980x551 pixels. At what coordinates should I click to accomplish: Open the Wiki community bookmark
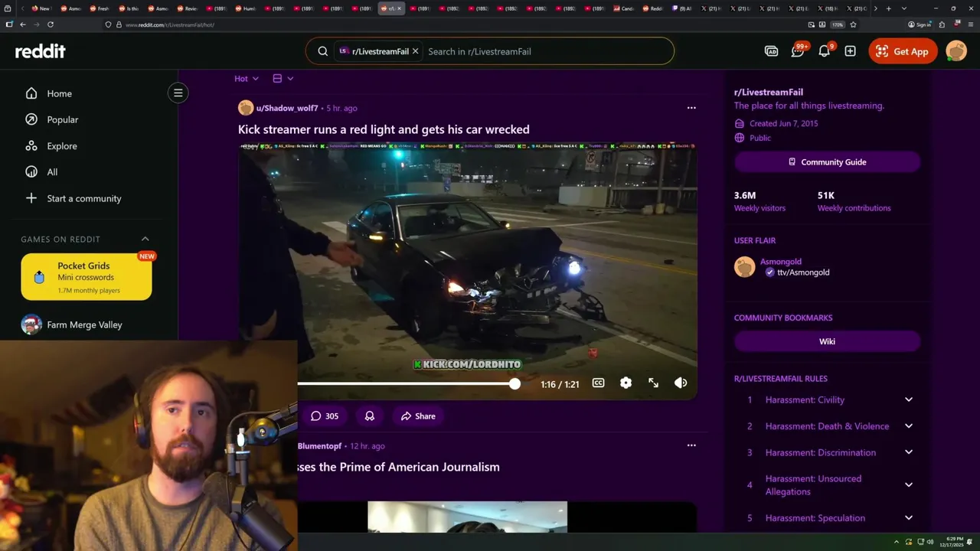827,341
